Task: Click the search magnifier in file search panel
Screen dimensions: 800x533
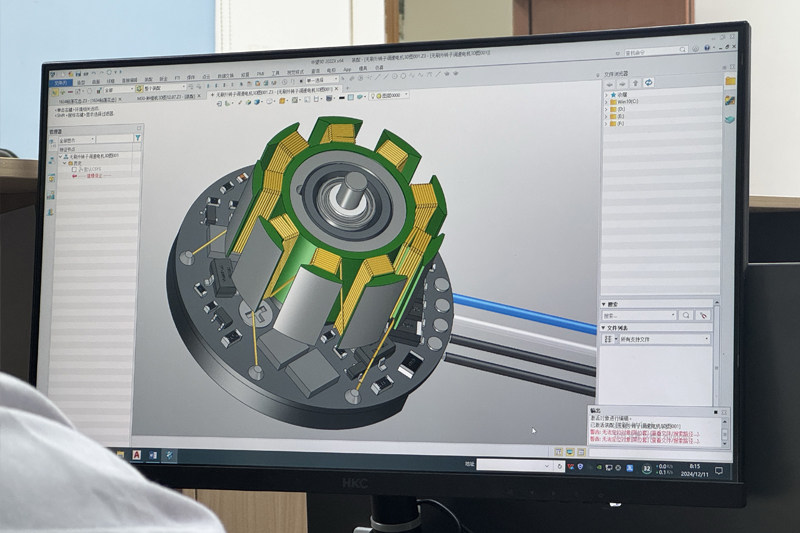Action: [686, 315]
